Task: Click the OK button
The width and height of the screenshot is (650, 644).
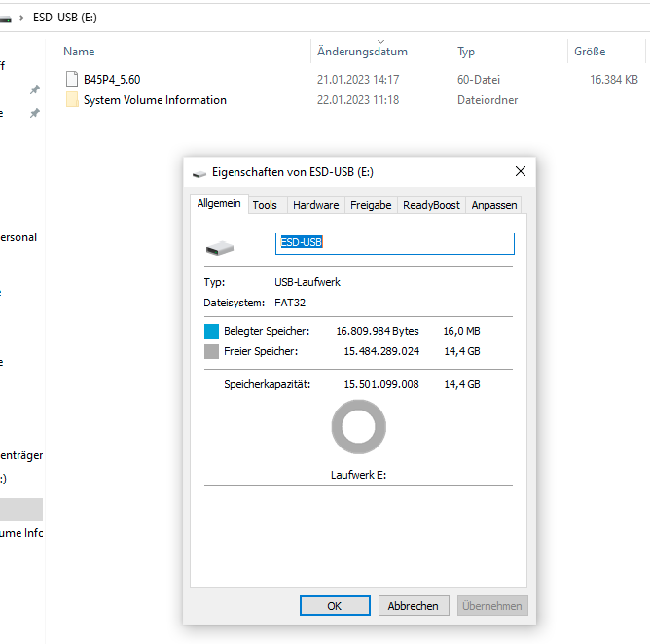Action: point(335,606)
